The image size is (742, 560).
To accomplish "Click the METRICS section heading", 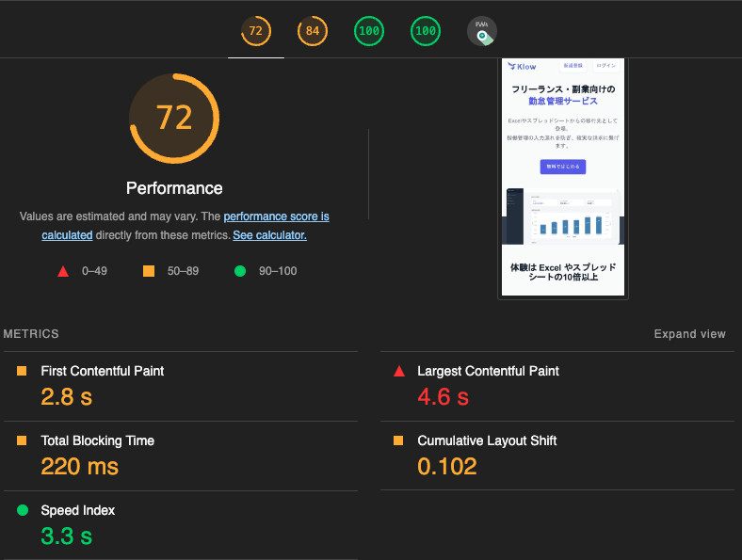I will [31, 334].
